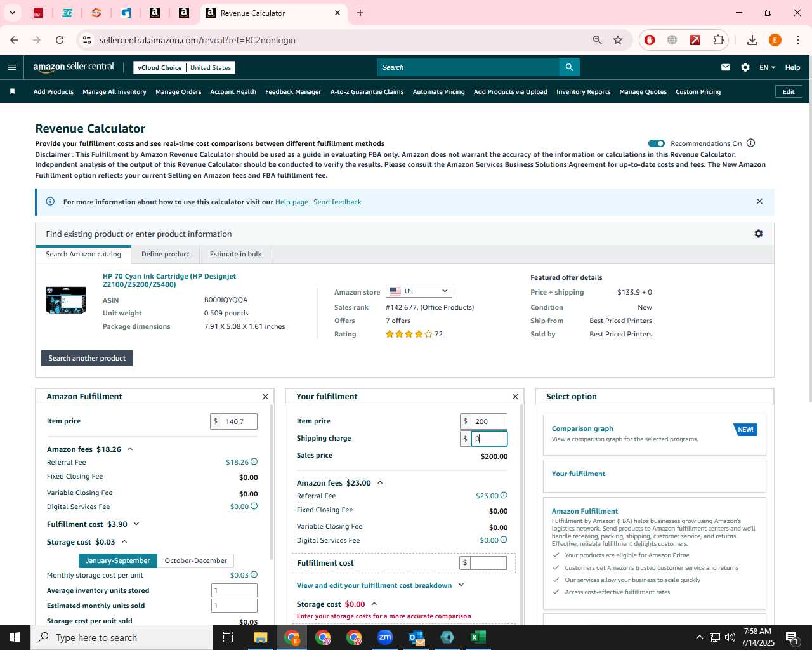The height and width of the screenshot is (650, 812).
Task: Go back to the previous page
Action: coord(14,40)
